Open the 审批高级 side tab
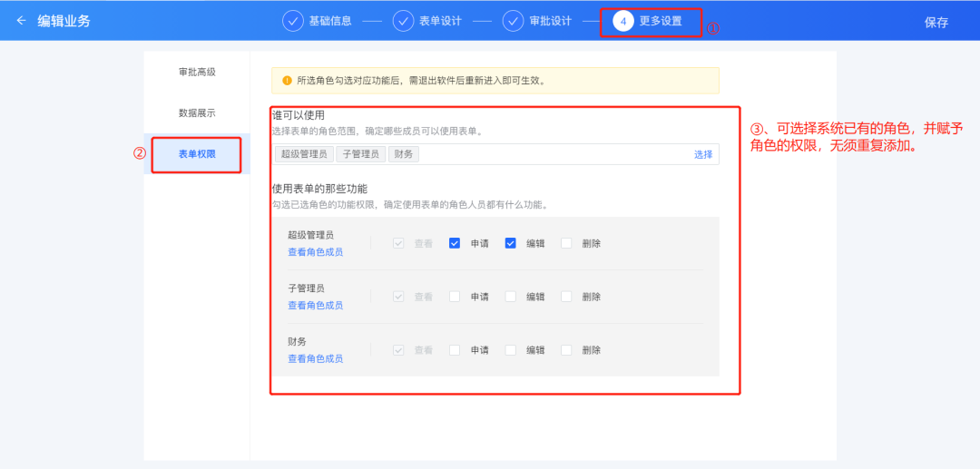This screenshot has height=469, width=980. [x=197, y=72]
